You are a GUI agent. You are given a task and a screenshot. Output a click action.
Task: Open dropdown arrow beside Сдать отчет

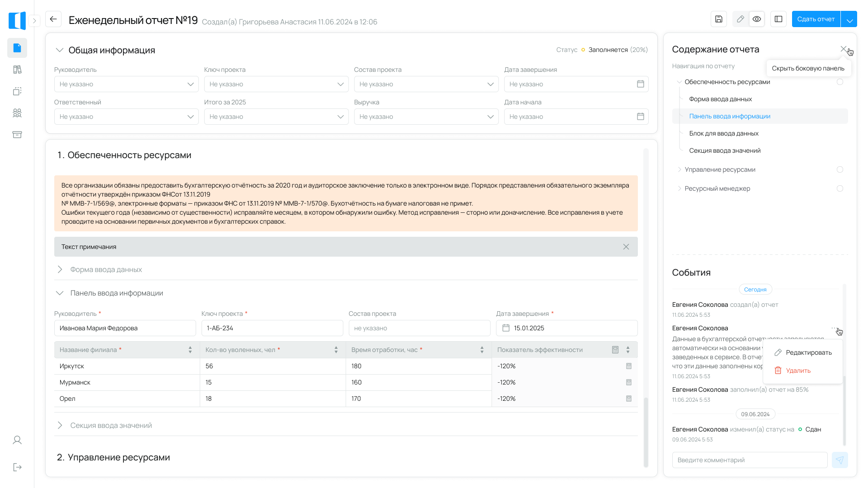tap(849, 19)
